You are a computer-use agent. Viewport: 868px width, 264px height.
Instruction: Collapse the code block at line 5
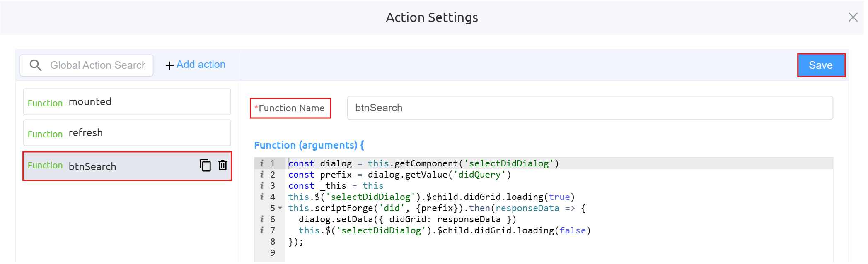280,208
